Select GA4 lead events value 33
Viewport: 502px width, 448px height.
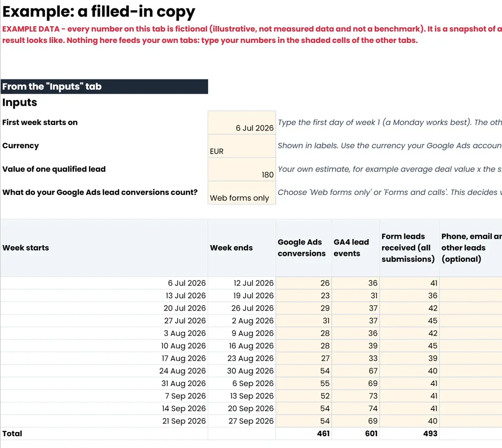356,359
